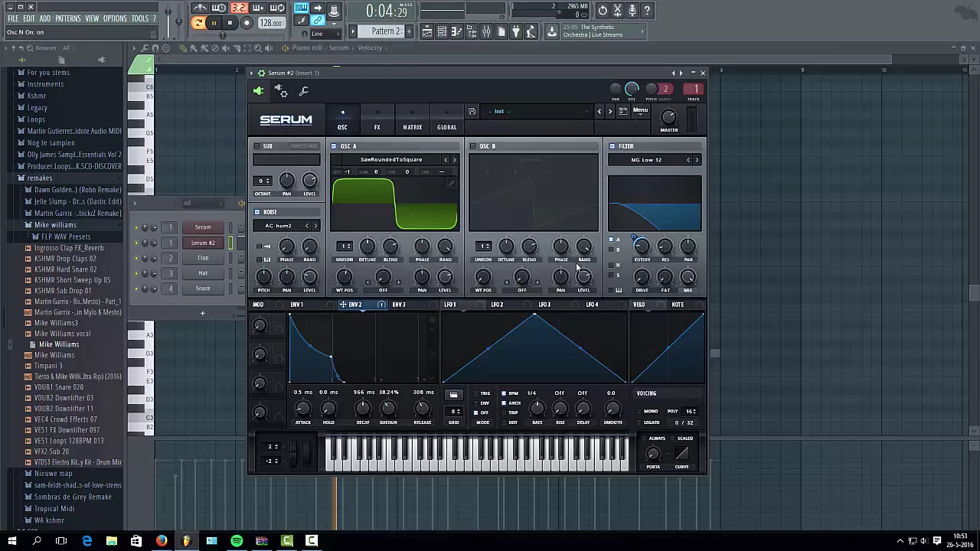Pause playback with the pause button

pyautogui.click(x=214, y=23)
